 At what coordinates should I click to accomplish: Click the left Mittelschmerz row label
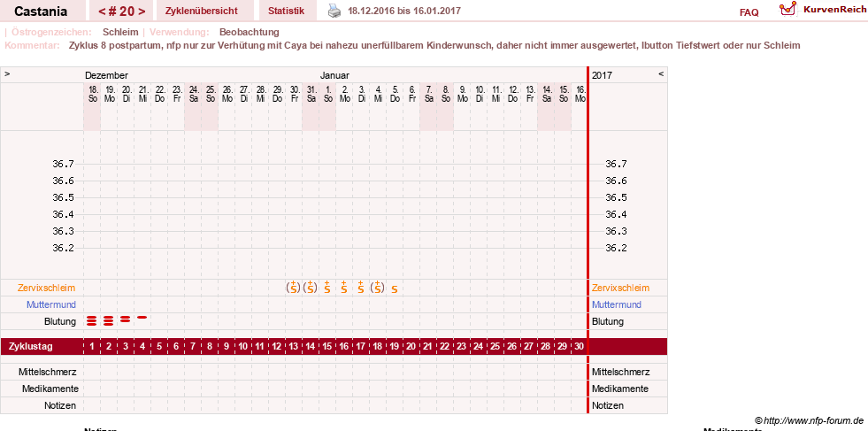(48, 372)
